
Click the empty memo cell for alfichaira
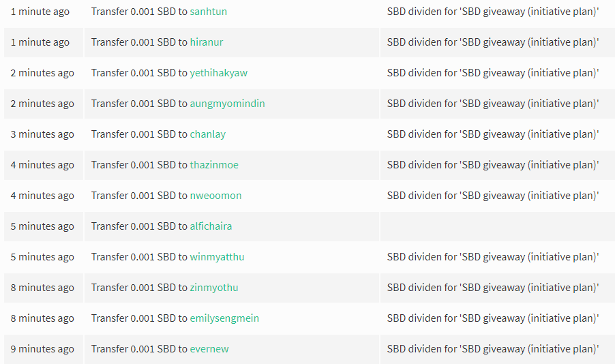point(497,226)
